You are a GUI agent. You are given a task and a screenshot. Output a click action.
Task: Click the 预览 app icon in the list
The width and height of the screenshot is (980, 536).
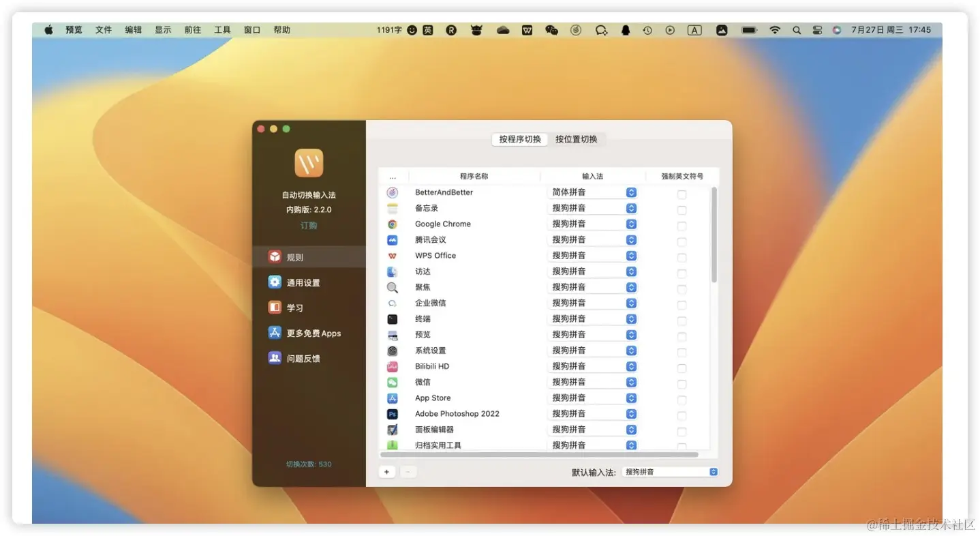392,335
